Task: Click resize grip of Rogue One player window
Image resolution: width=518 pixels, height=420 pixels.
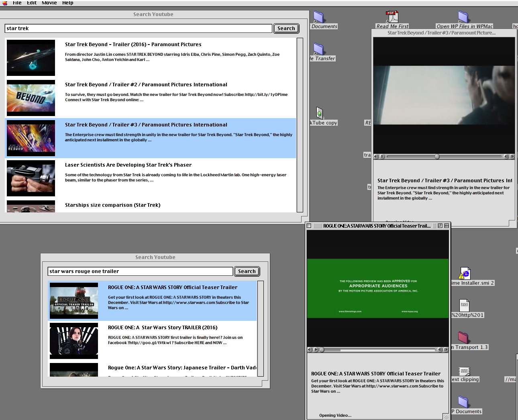Action: 446,417
